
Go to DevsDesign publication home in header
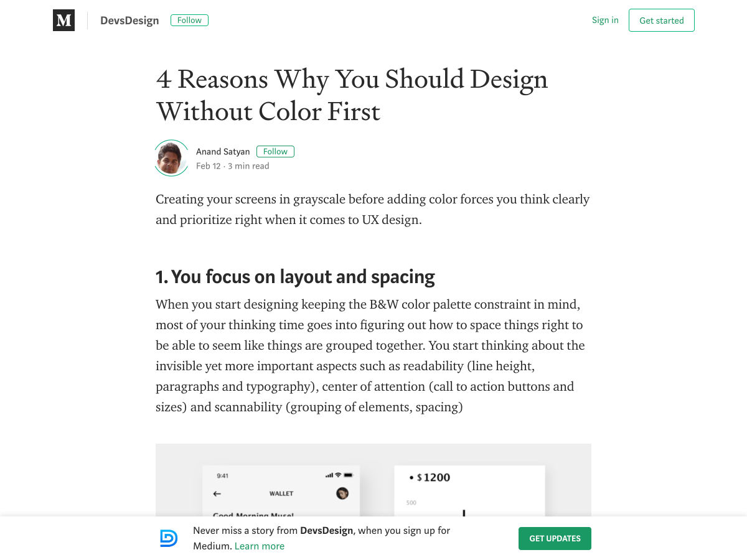pyautogui.click(x=129, y=21)
